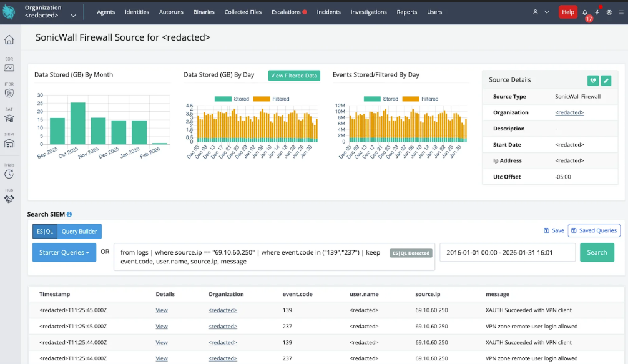Go to the Investigations menu item
Viewport: 628px width, 364px height.
pyautogui.click(x=368, y=12)
